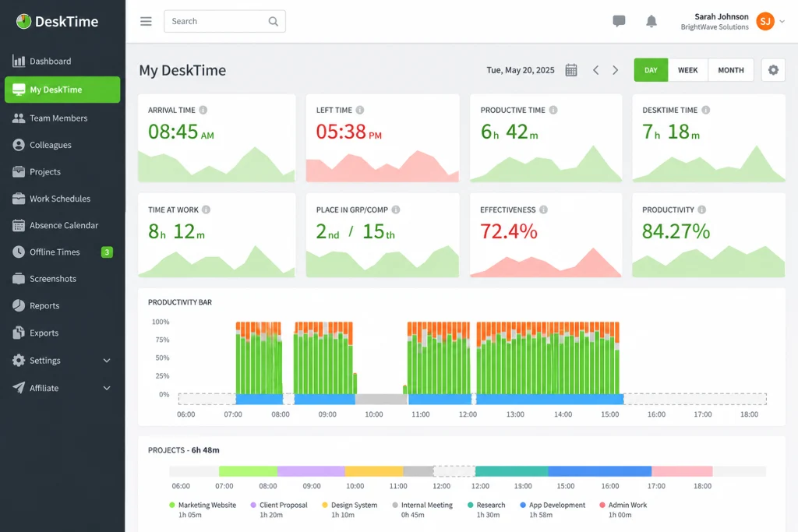798x532 pixels.
Task: Click the Sarah Johnson name
Action: point(721,17)
